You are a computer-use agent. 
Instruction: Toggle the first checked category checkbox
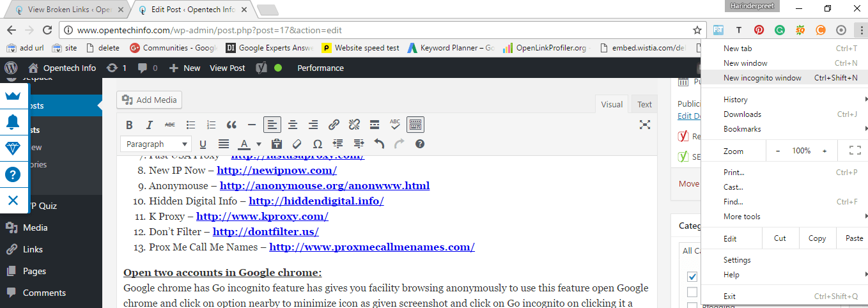pyautogui.click(x=692, y=276)
